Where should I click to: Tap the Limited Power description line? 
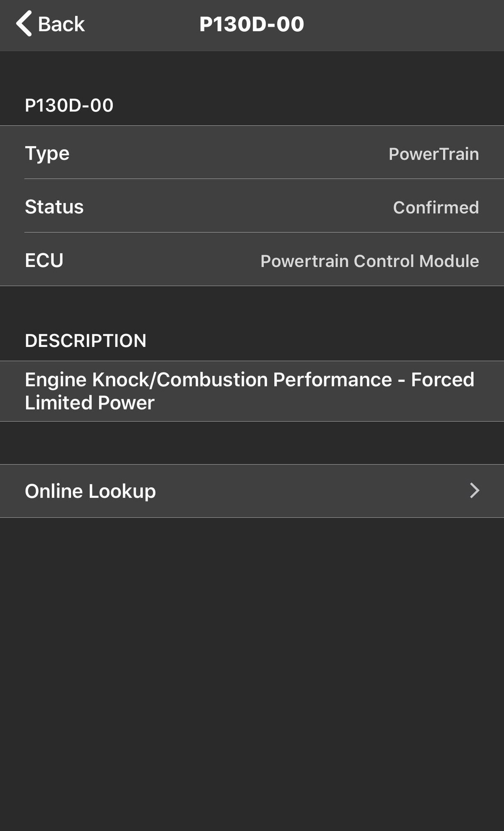click(90, 403)
